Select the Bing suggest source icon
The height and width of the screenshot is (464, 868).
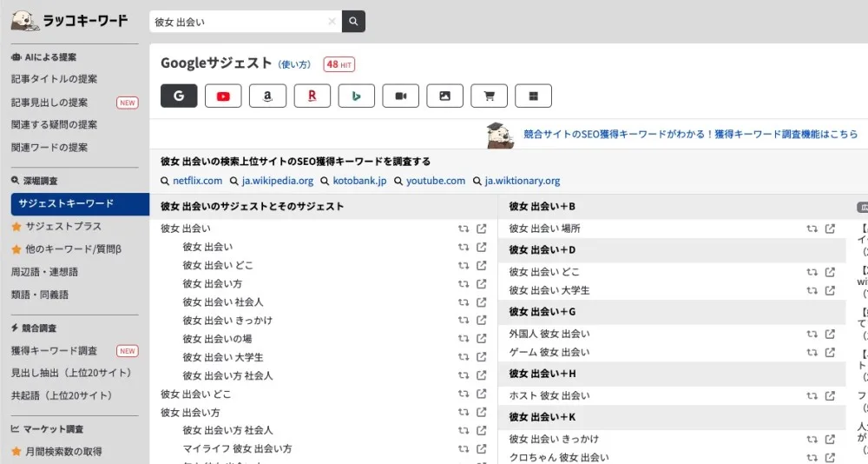click(x=356, y=96)
